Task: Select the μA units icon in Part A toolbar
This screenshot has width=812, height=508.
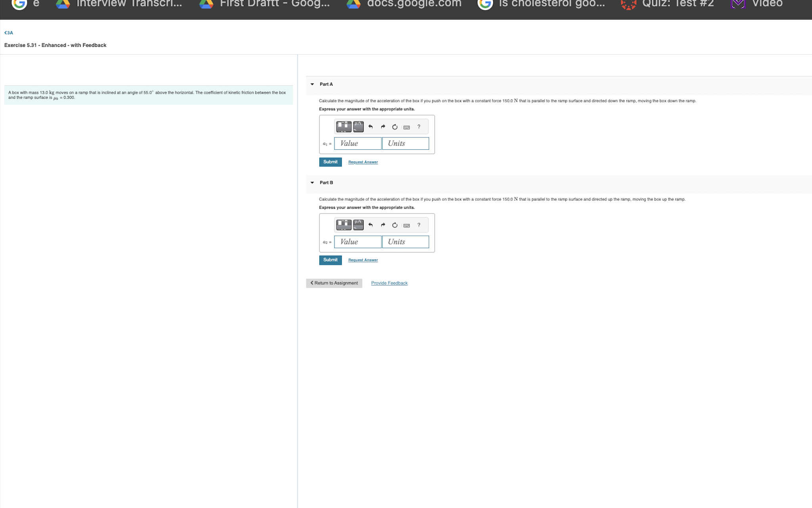Action: (358, 126)
